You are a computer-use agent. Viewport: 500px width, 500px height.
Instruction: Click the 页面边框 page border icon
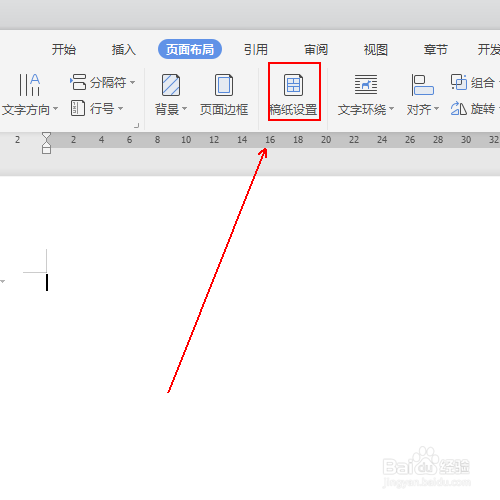point(224,85)
